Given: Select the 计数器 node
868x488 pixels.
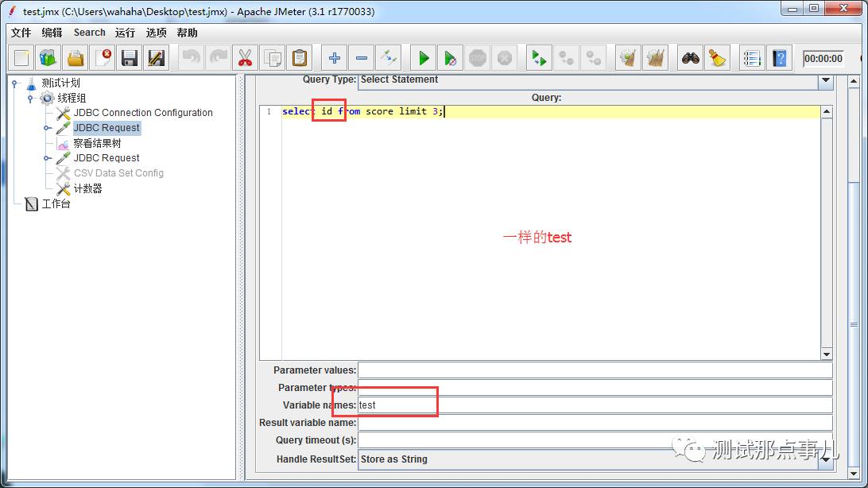Looking at the screenshot, I should pyautogui.click(x=88, y=188).
